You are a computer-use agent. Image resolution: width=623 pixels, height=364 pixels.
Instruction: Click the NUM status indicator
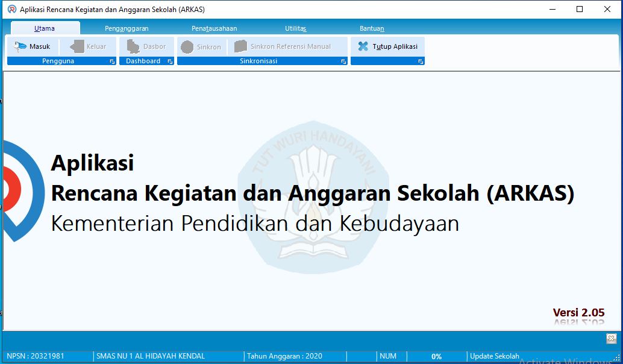tap(388, 356)
